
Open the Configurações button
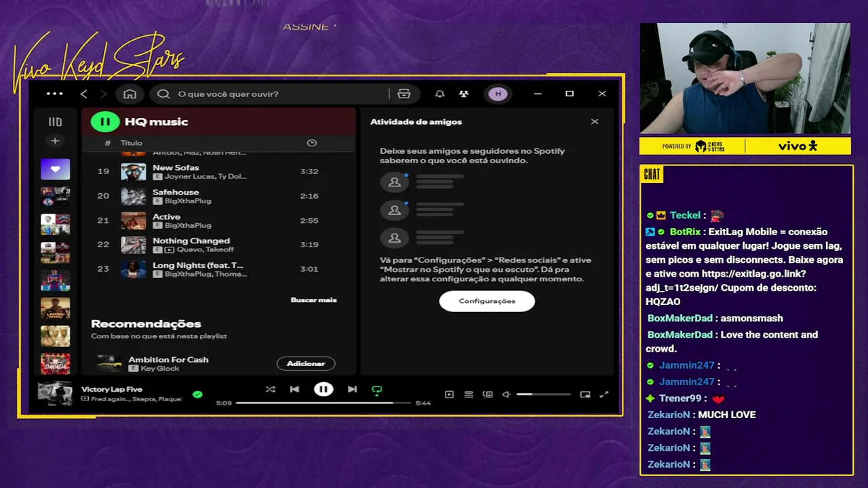tap(487, 301)
